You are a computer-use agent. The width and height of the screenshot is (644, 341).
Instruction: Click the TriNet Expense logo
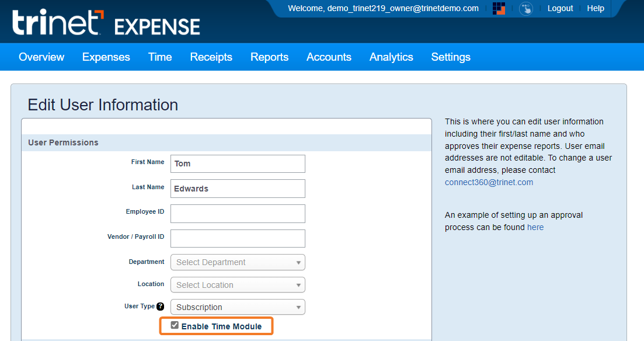pyautogui.click(x=106, y=23)
